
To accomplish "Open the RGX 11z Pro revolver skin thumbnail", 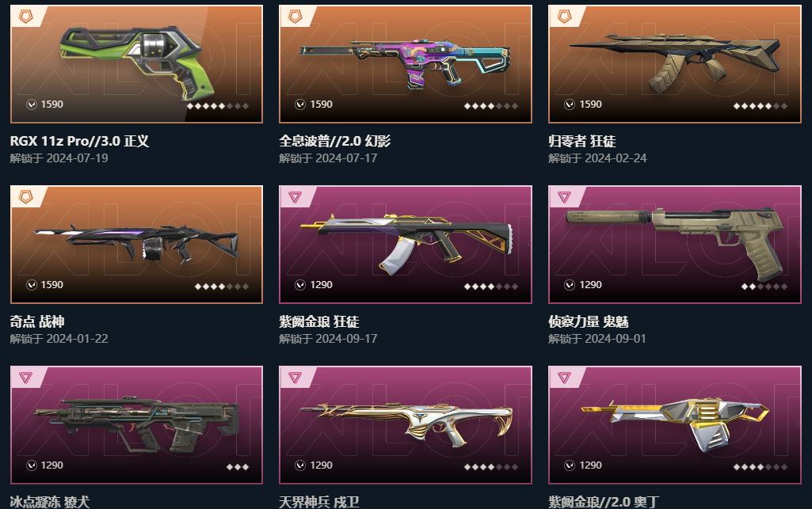I will [137, 62].
